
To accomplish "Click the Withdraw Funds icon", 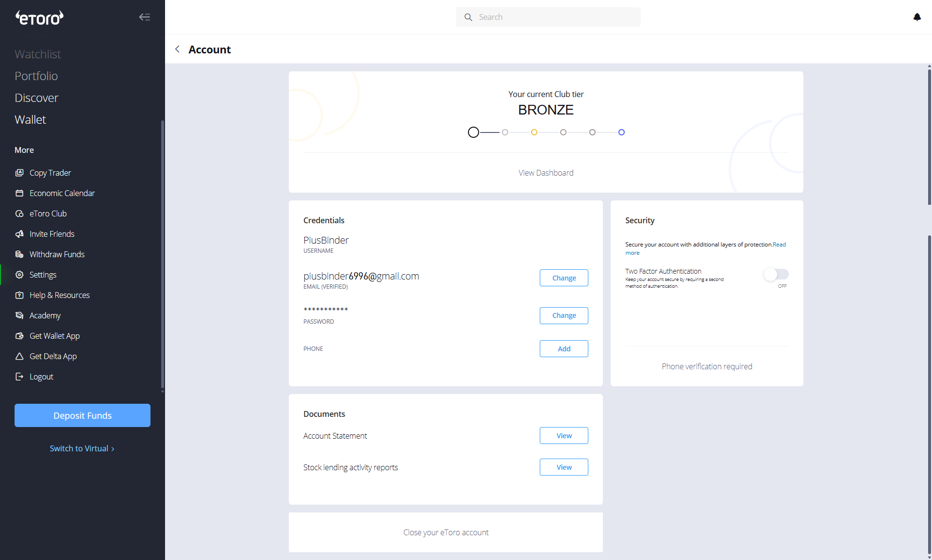I will pyautogui.click(x=19, y=254).
